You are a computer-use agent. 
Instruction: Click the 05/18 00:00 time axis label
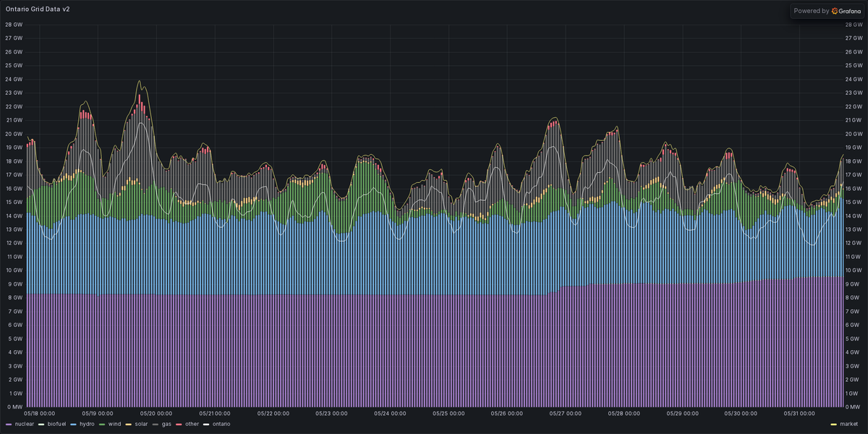click(39, 414)
